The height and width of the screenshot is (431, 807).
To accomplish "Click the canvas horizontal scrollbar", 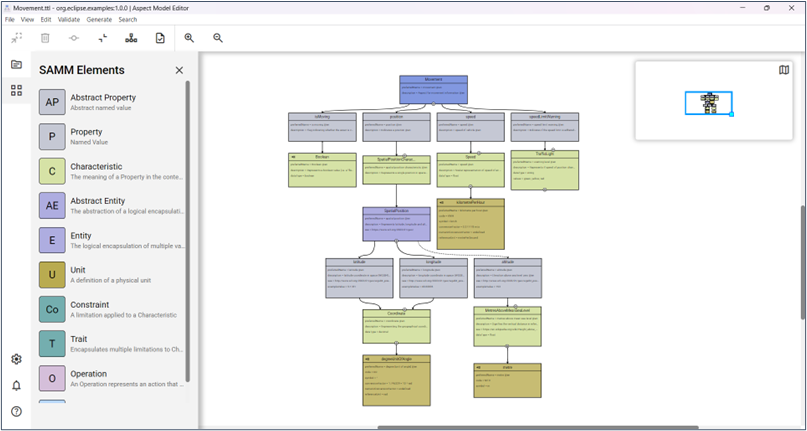I will (538, 427).
